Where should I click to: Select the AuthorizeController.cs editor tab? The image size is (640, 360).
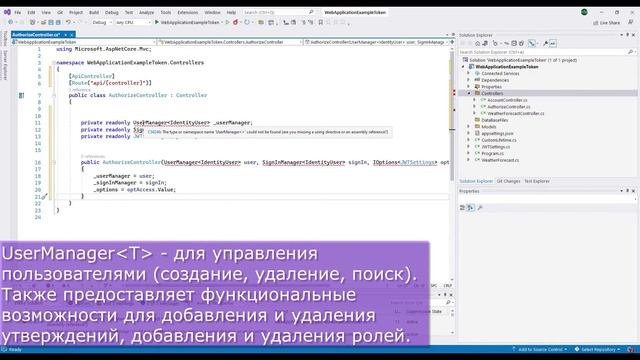[x=36, y=35]
